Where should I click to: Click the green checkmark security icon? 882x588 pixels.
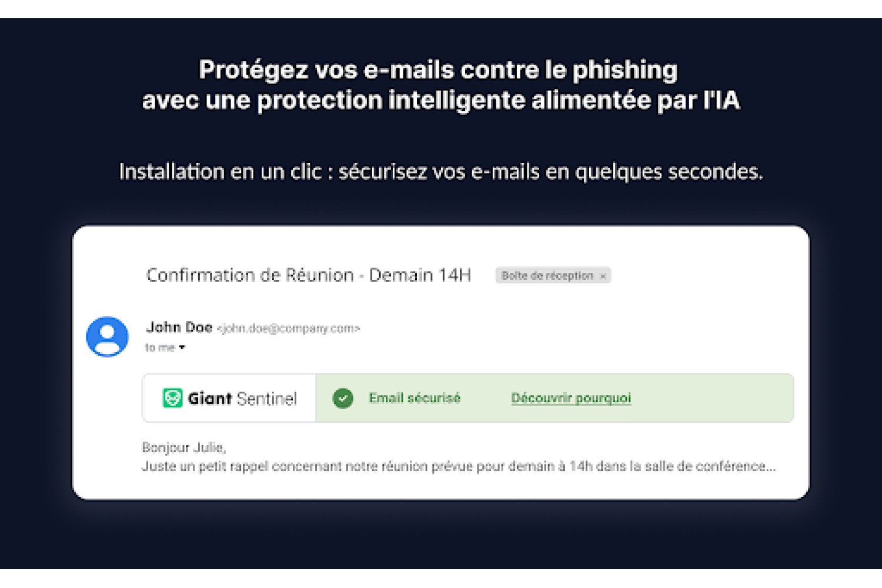click(x=343, y=398)
